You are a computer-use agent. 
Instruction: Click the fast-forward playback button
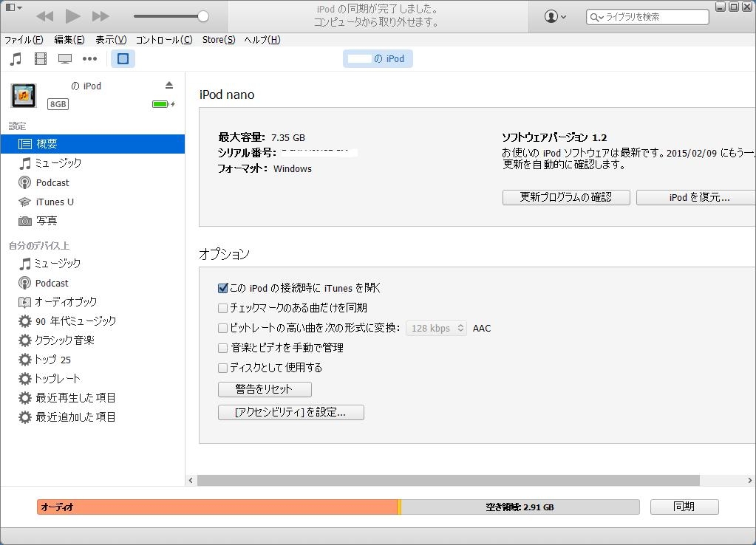point(101,16)
